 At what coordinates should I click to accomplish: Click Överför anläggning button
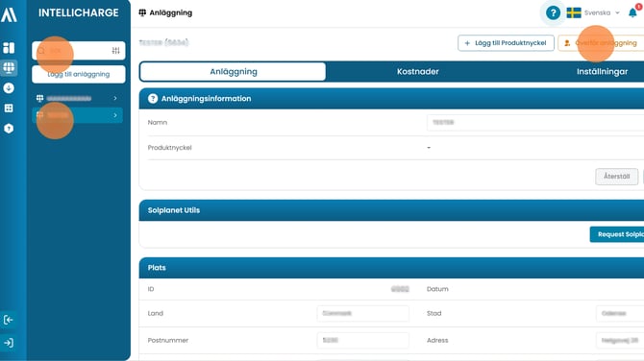click(602, 43)
